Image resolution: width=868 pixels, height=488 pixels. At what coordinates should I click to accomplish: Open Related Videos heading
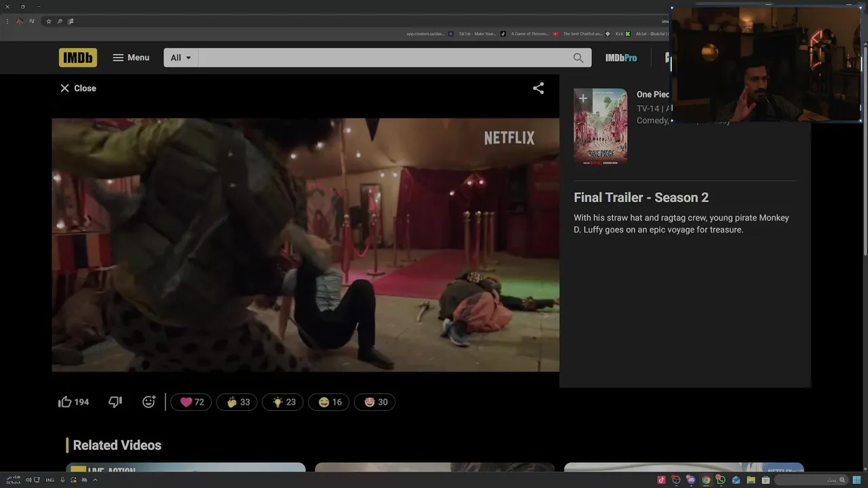(x=117, y=445)
